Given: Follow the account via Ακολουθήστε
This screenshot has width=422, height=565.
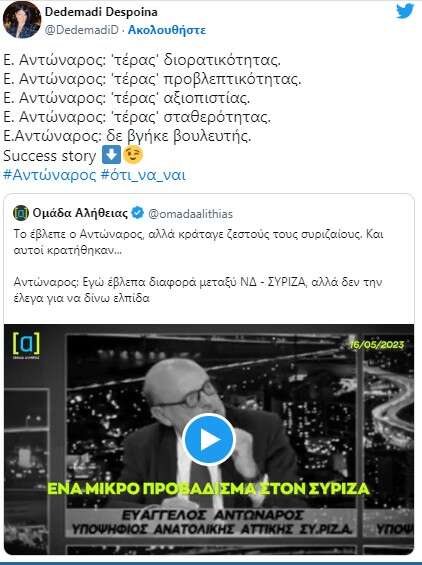Looking at the screenshot, I should tap(167, 30).
